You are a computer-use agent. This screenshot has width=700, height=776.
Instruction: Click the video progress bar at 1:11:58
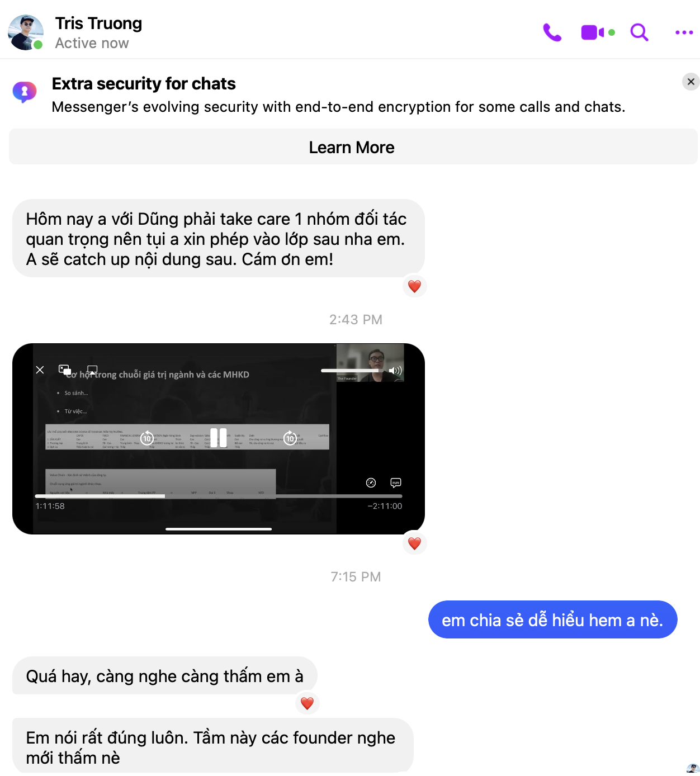coord(219,496)
